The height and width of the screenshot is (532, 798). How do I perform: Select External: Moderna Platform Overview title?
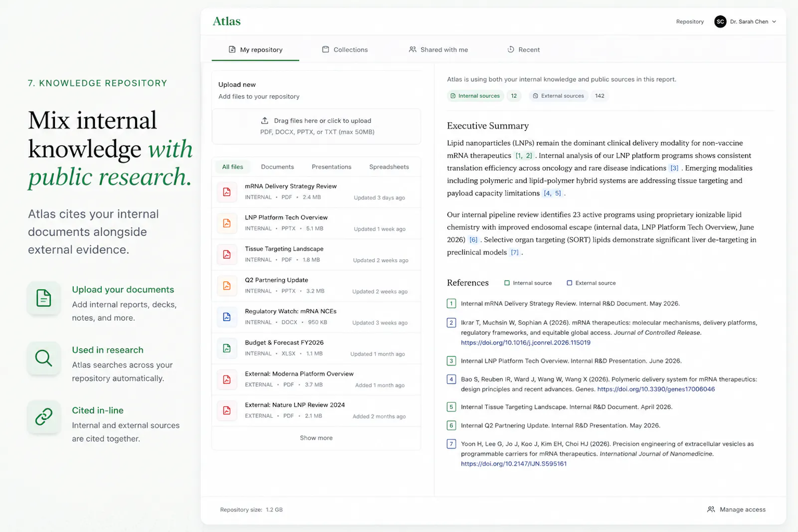(299, 374)
